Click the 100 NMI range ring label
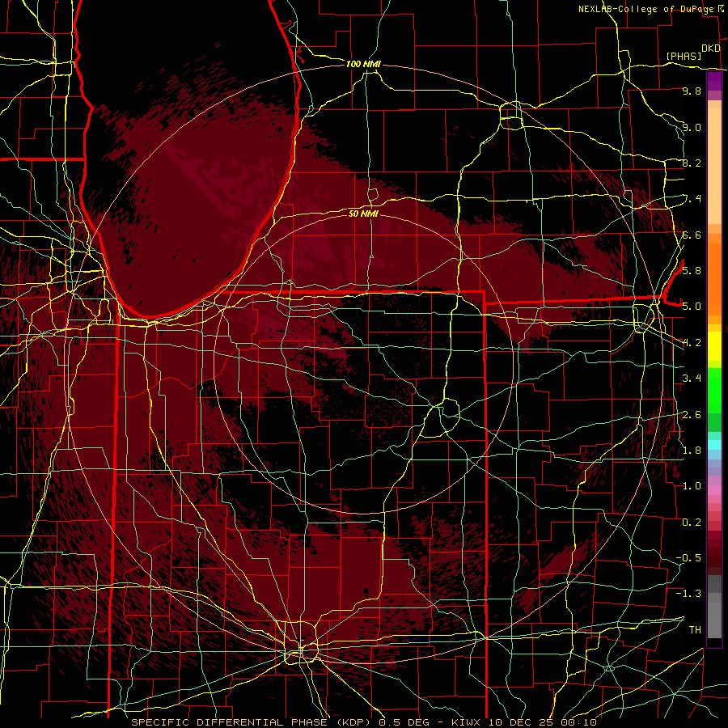The image size is (728, 728). click(363, 64)
